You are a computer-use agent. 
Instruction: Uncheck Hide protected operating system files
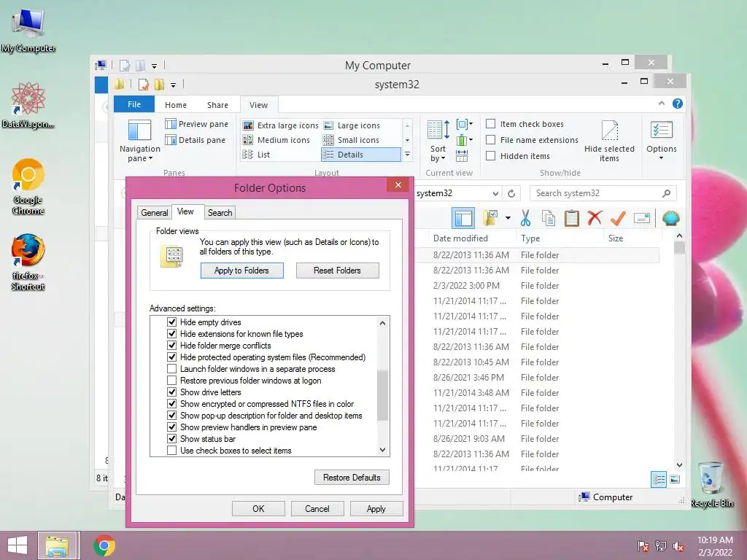click(172, 357)
